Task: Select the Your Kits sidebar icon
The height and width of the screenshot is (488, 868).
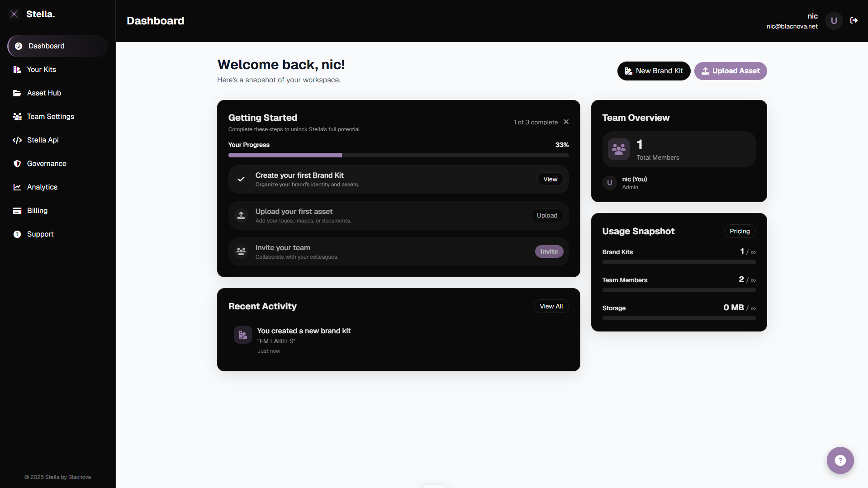Action: (17, 69)
